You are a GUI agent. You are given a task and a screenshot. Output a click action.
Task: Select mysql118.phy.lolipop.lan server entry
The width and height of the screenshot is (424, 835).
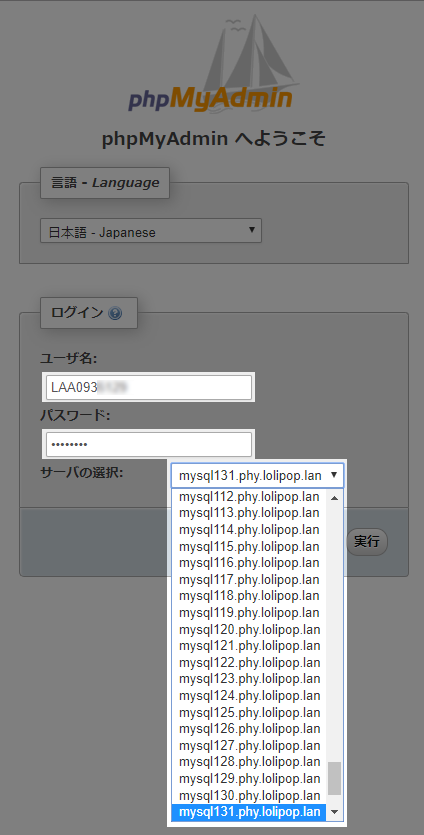click(x=249, y=596)
